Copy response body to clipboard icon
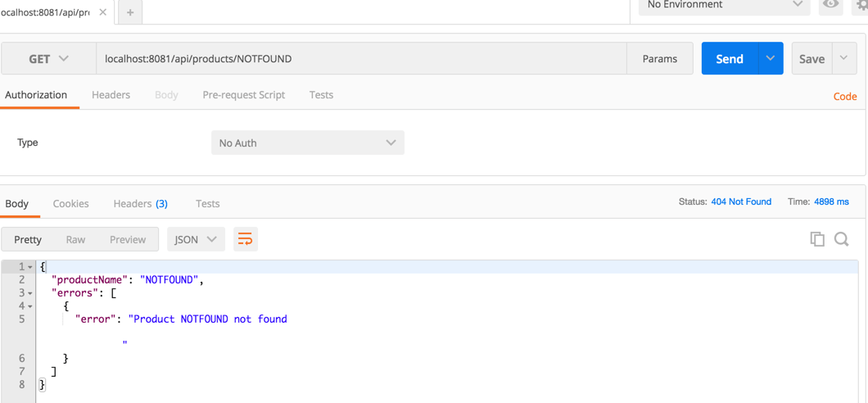 [x=817, y=238]
